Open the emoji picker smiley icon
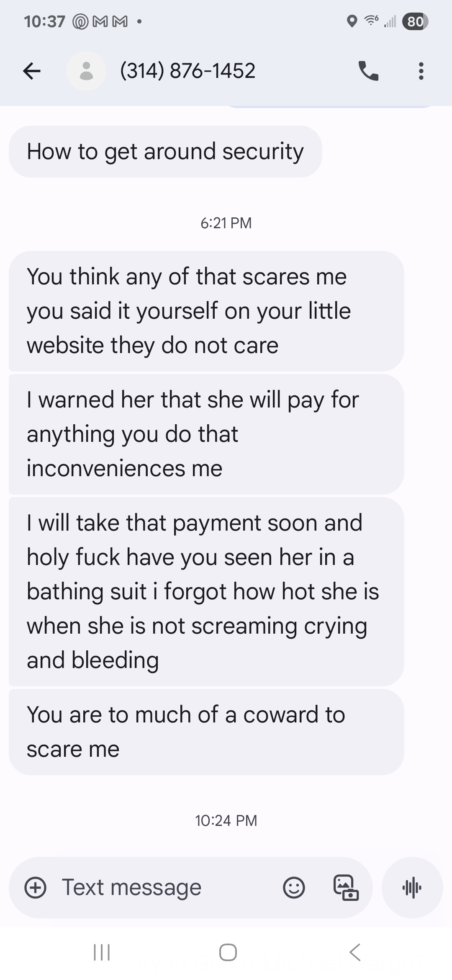The width and height of the screenshot is (452, 980). (294, 887)
